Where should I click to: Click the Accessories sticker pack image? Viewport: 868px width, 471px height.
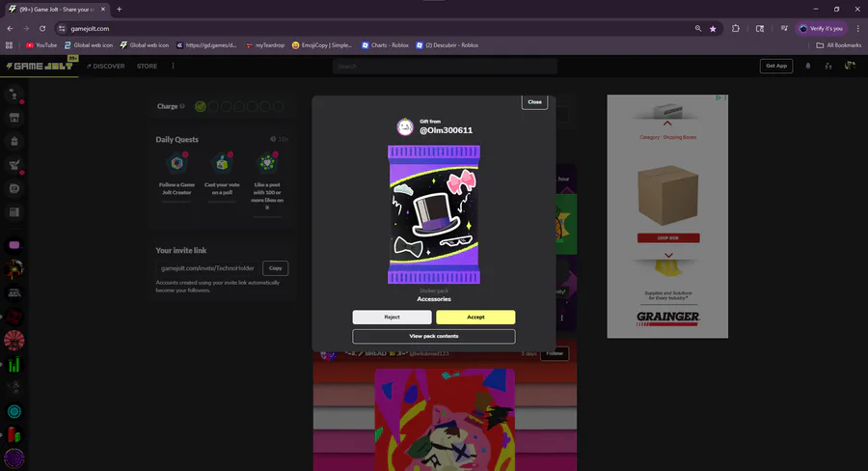[x=434, y=214]
